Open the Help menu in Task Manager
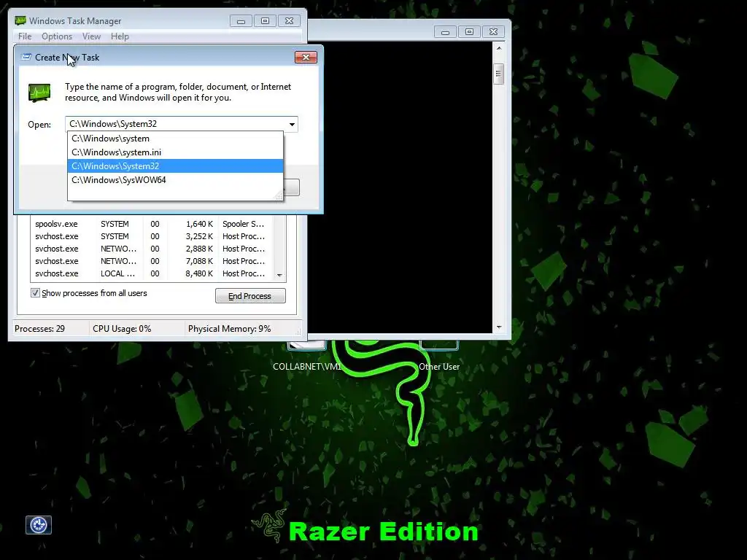The height and width of the screenshot is (560, 747). coord(120,36)
